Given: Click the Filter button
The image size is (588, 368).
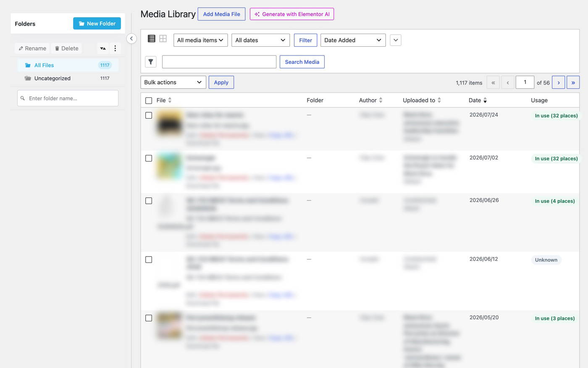Looking at the screenshot, I should coord(305,40).
